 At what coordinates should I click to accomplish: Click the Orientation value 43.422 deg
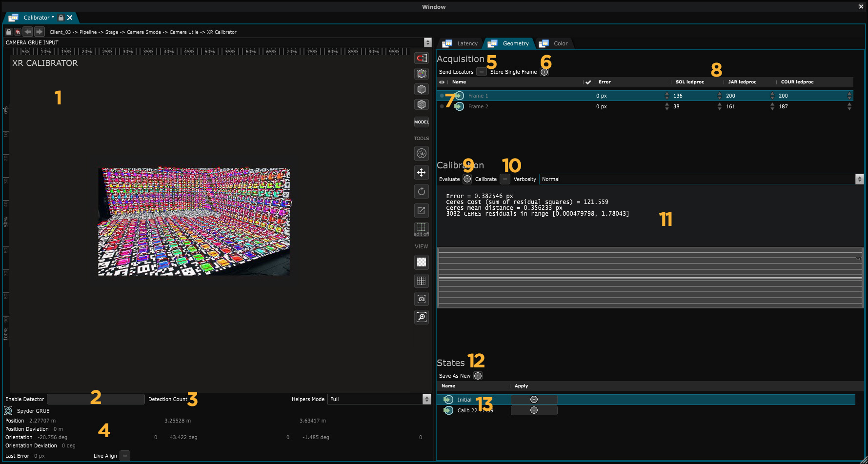[183, 437]
